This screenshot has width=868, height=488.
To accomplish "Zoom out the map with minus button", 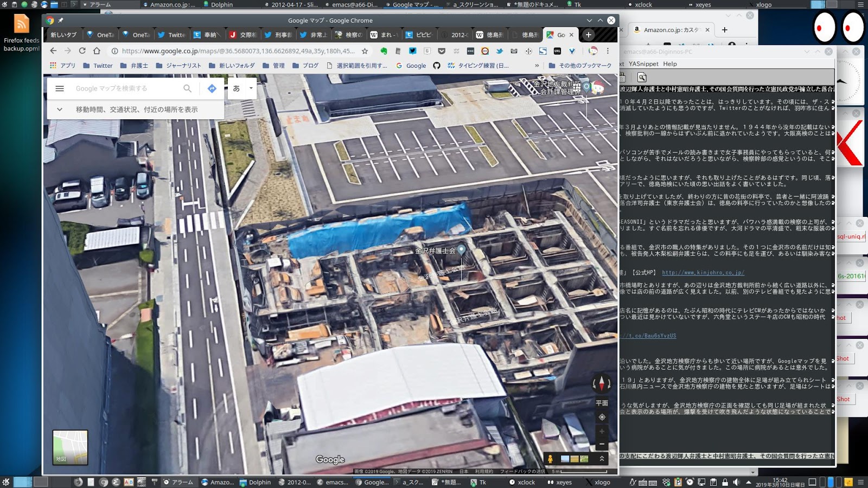I will point(602,445).
